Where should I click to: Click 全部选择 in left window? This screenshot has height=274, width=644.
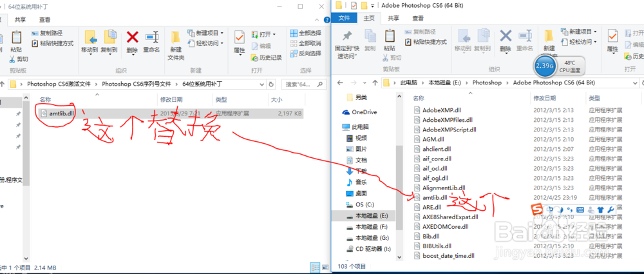[x=305, y=33]
